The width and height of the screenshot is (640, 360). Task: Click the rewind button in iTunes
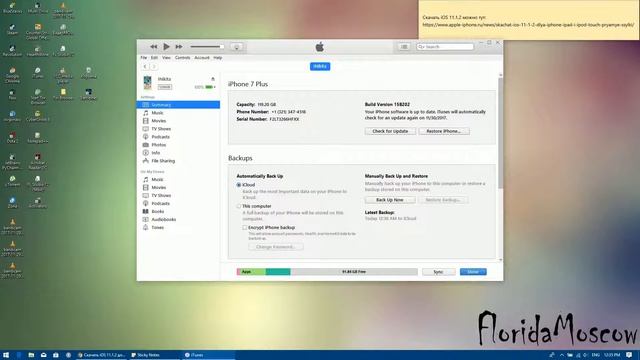tap(153, 47)
